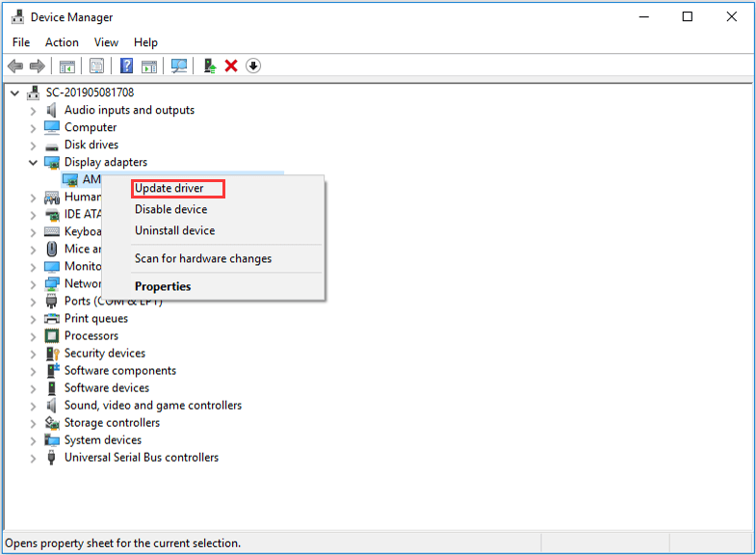Expand the Disk drives chevron
The height and width of the screenshot is (555, 756).
point(33,145)
